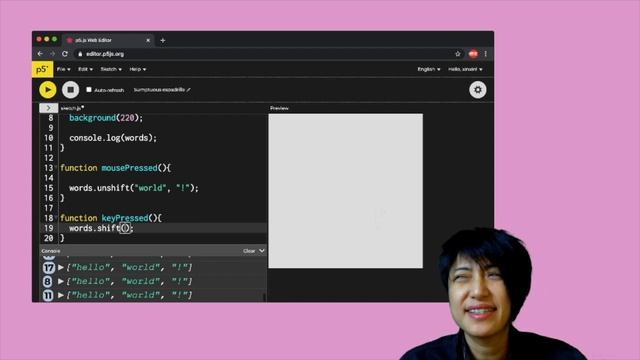Expand the console array entry marked 17
Viewport: 640px width, 360px height.
tap(61, 267)
